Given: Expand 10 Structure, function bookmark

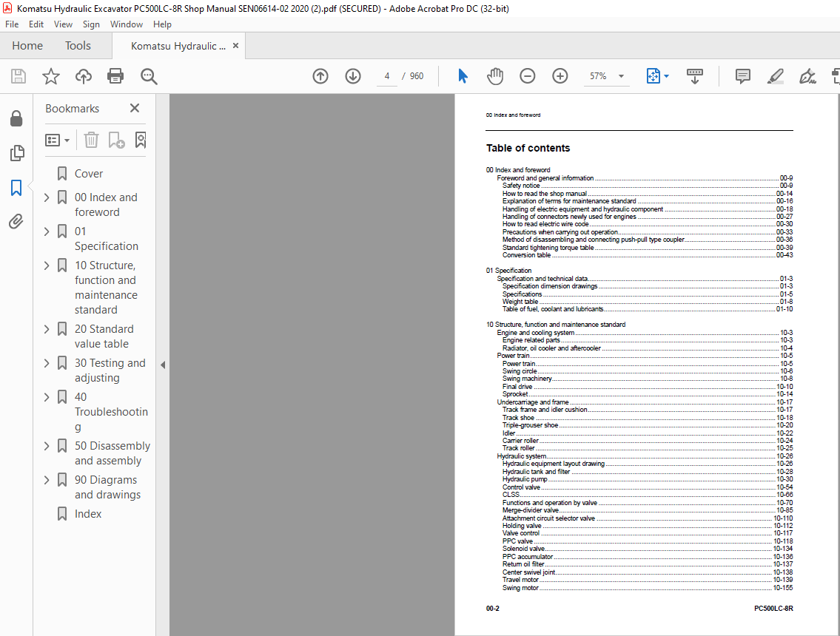Looking at the screenshot, I should coord(47,265).
